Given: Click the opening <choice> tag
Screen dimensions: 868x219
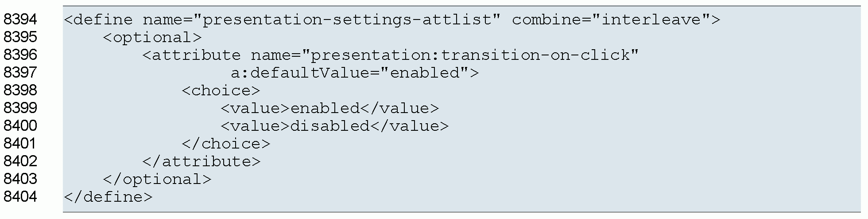Looking at the screenshot, I should [221, 90].
